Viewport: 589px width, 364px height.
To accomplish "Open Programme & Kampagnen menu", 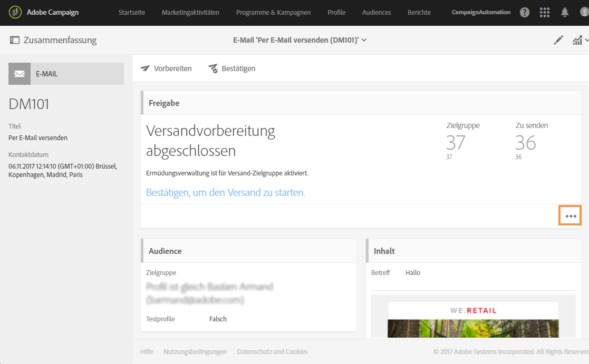I will pyautogui.click(x=273, y=12).
